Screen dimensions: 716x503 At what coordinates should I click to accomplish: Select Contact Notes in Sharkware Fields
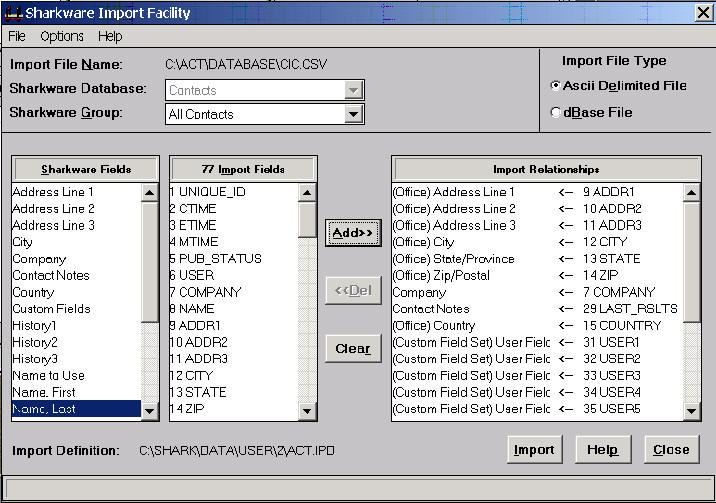76,275
